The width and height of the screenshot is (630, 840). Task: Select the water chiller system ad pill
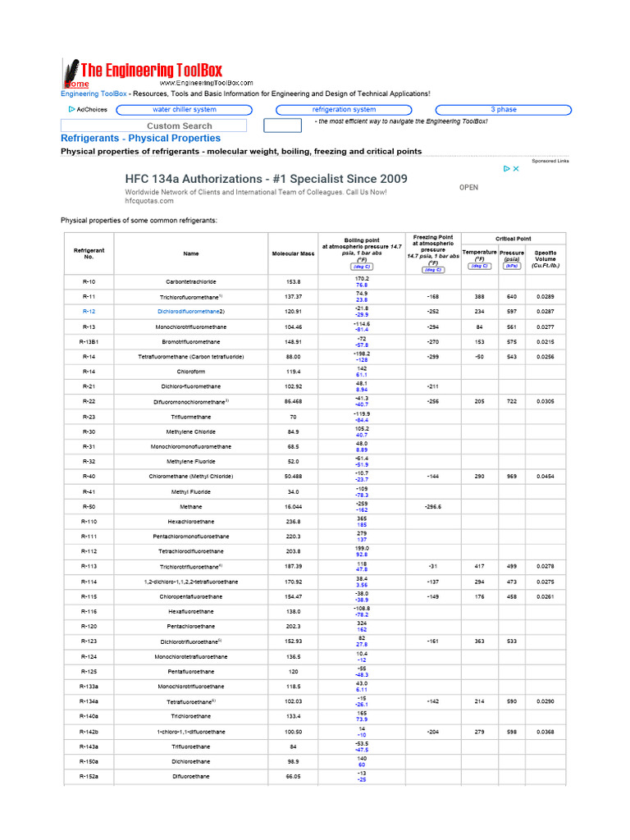click(x=185, y=110)
